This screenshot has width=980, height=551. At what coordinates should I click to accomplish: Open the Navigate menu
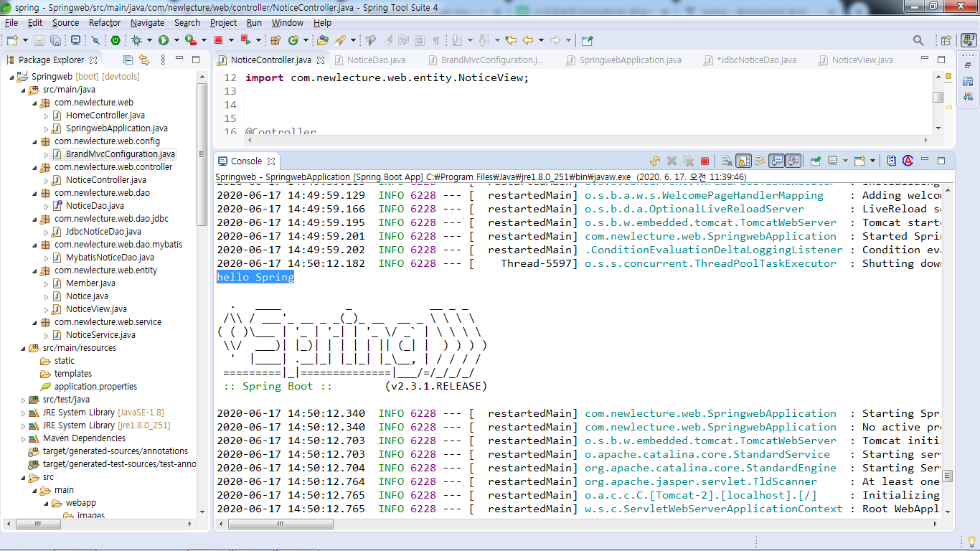(147, 23)
